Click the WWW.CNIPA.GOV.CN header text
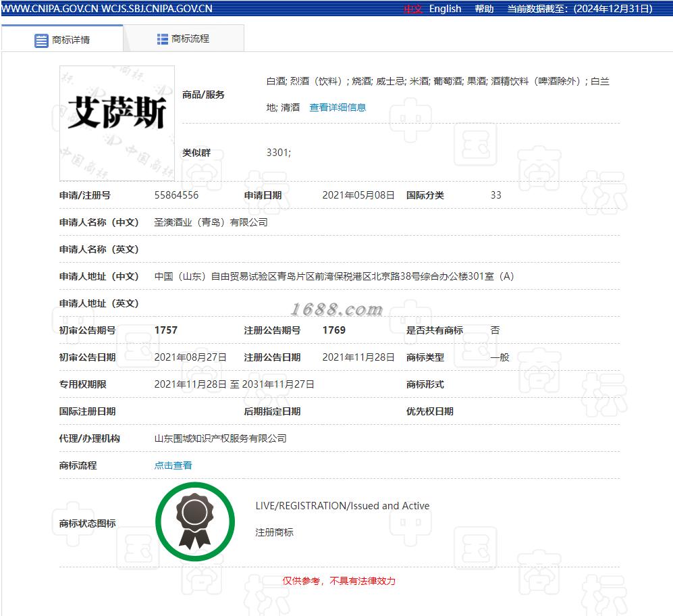This screenshot has width=673, height=616. coord(50,9)
